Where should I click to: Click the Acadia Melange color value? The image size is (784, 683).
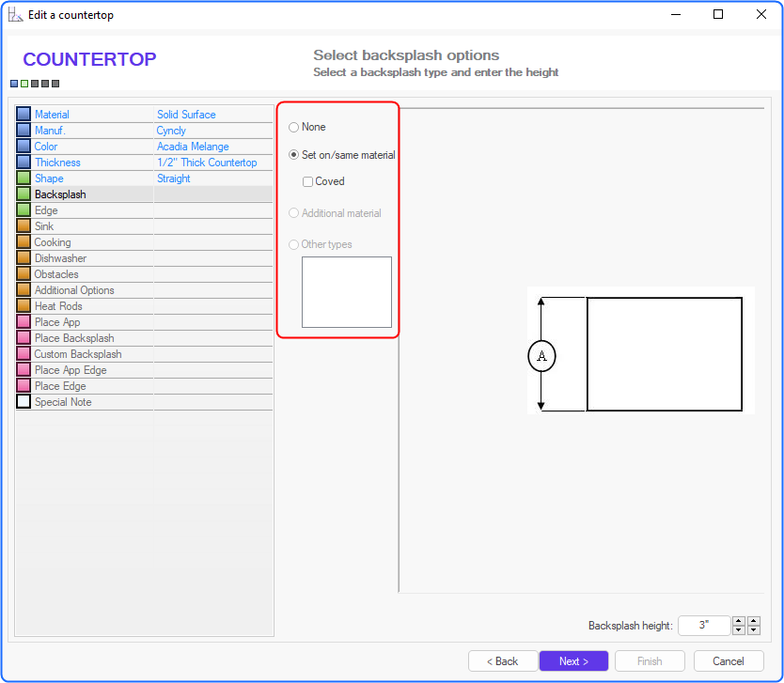[x=193, y=147]
